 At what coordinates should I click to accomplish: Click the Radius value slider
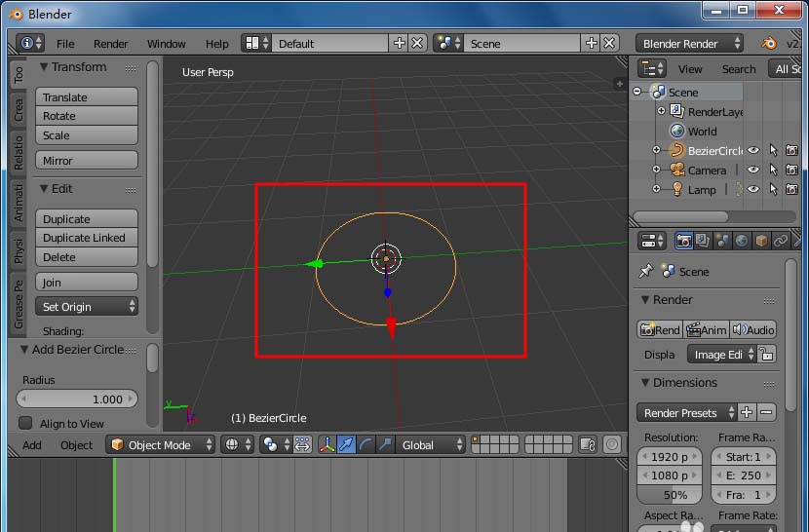pos(77,399)
